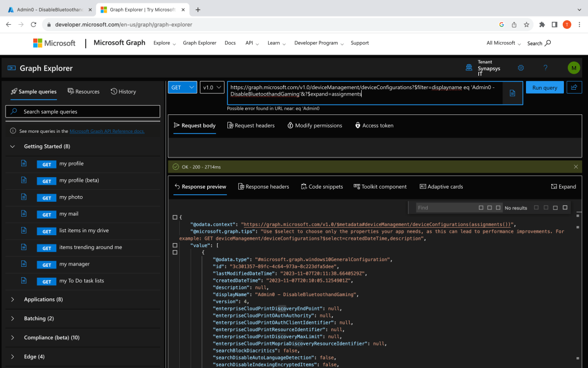This screenshot has width=588, height=368.
Task: Open the GET method dropdown
Action: coord(183,87)
